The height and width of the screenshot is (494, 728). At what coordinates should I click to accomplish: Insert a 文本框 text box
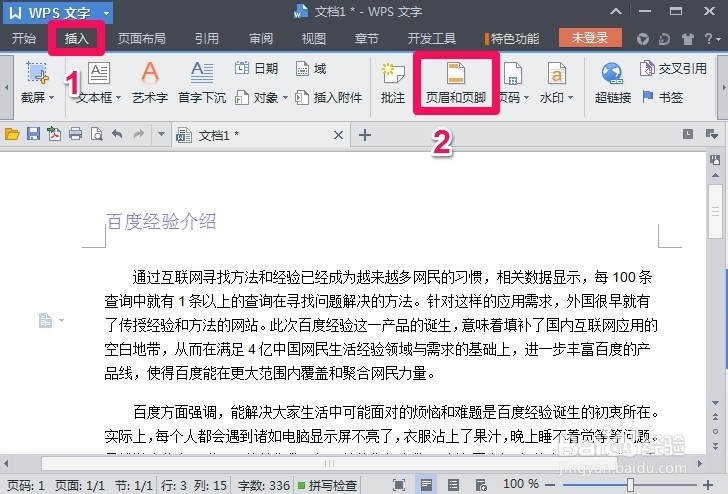coord(98,83)
